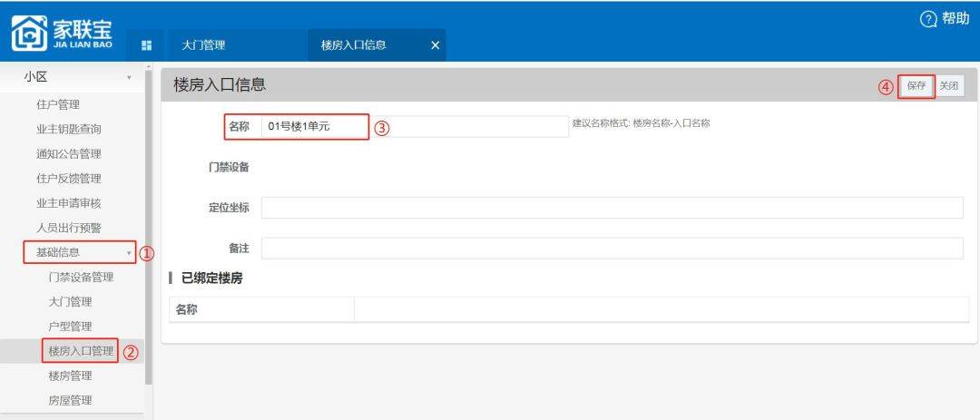
Task: Switch to the 大门管理 tab
Action: click(x=204, y=45)
